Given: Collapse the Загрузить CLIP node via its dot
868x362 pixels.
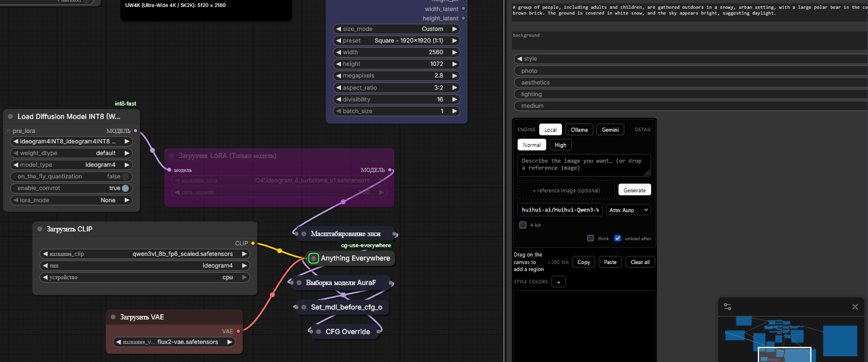Looking at the screenshot, I should click(x=40, y=229).
